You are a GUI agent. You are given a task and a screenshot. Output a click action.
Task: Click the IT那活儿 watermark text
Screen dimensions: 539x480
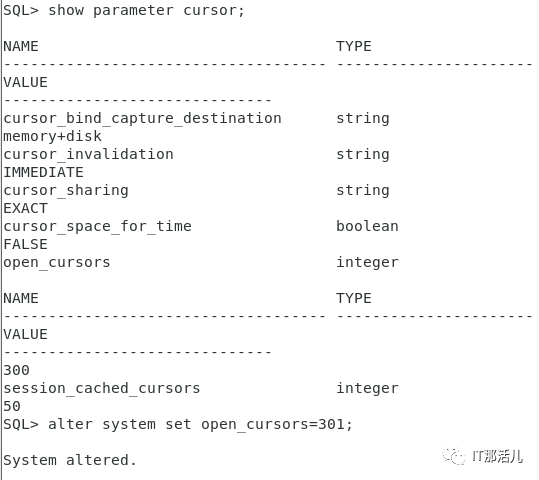(x=497, y=456)
